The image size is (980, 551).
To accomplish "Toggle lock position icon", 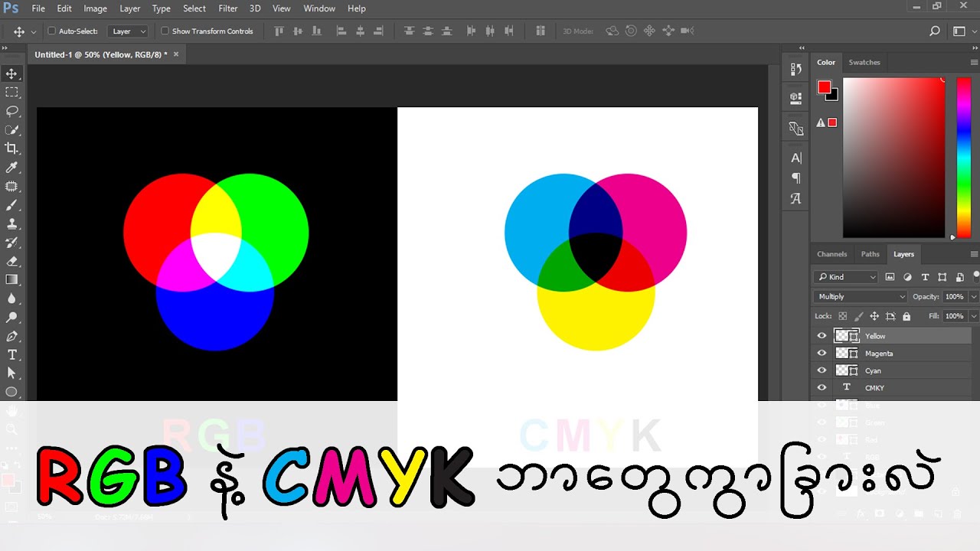I will (x=874, y=316).
